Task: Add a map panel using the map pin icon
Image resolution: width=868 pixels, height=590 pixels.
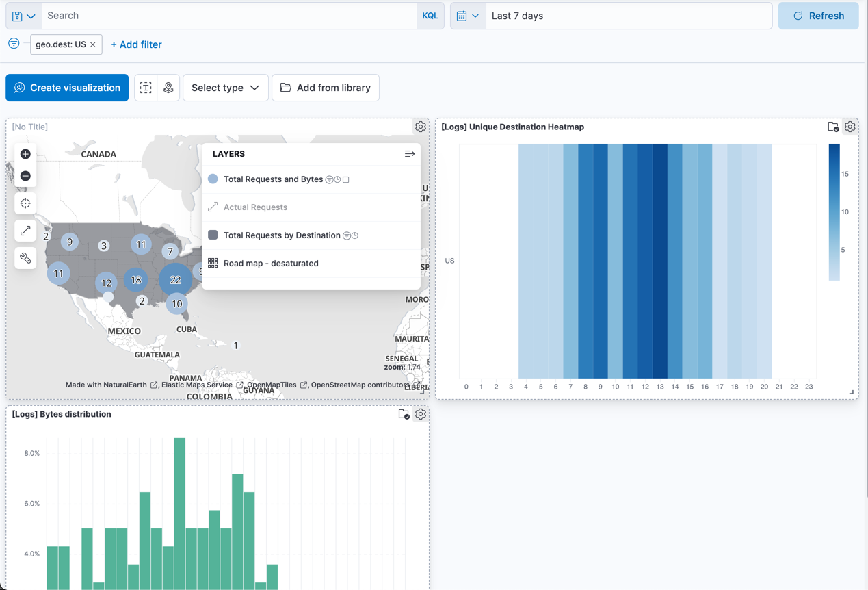Action: pyautogui.click(x=168, y=88)
